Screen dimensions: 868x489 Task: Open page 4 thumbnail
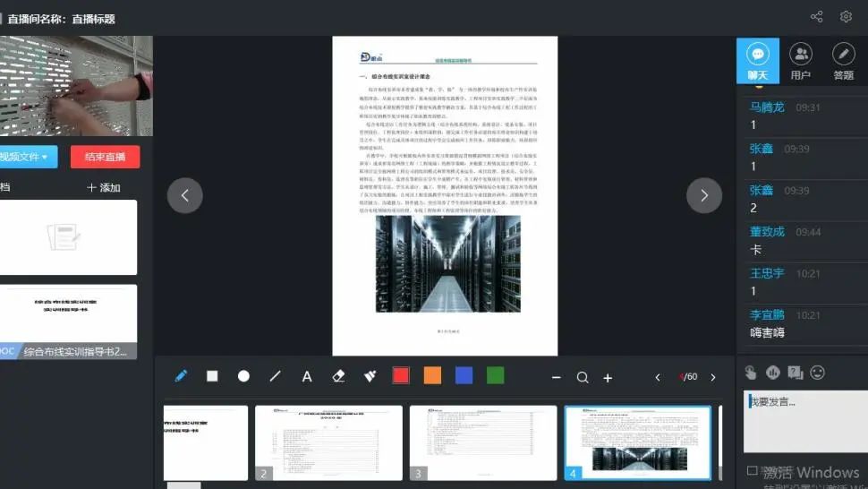pos(638,443)
